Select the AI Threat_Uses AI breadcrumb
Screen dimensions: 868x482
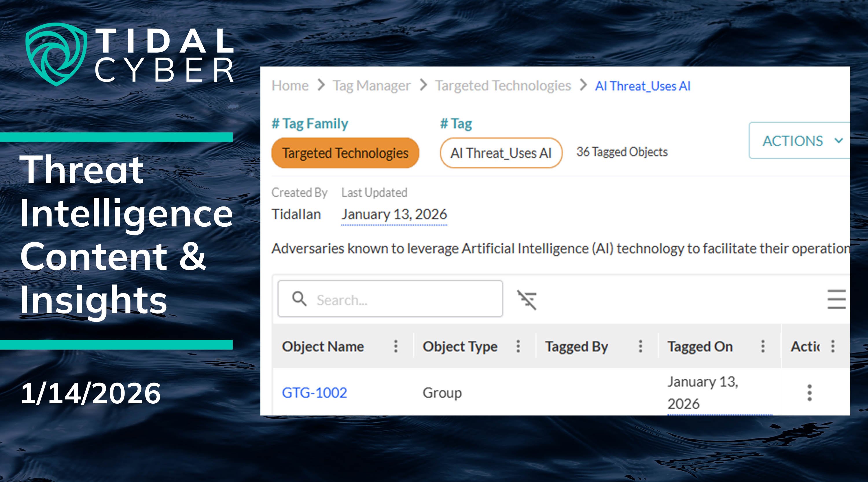(x=642, y=86)
